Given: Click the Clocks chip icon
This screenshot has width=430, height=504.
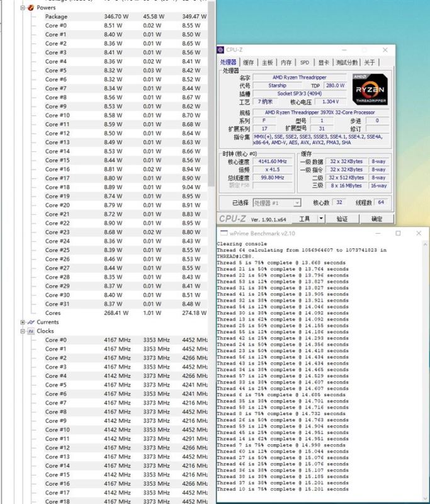Looking at the screenshot, I should [x=31, y=331].
